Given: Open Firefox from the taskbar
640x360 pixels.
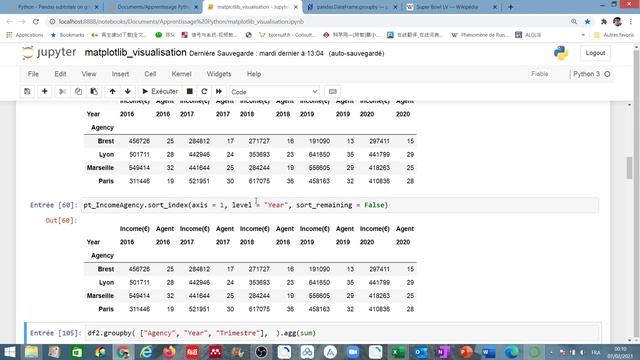Looking at the screenshot, I should pyautogui.click(x=169, y=351).
